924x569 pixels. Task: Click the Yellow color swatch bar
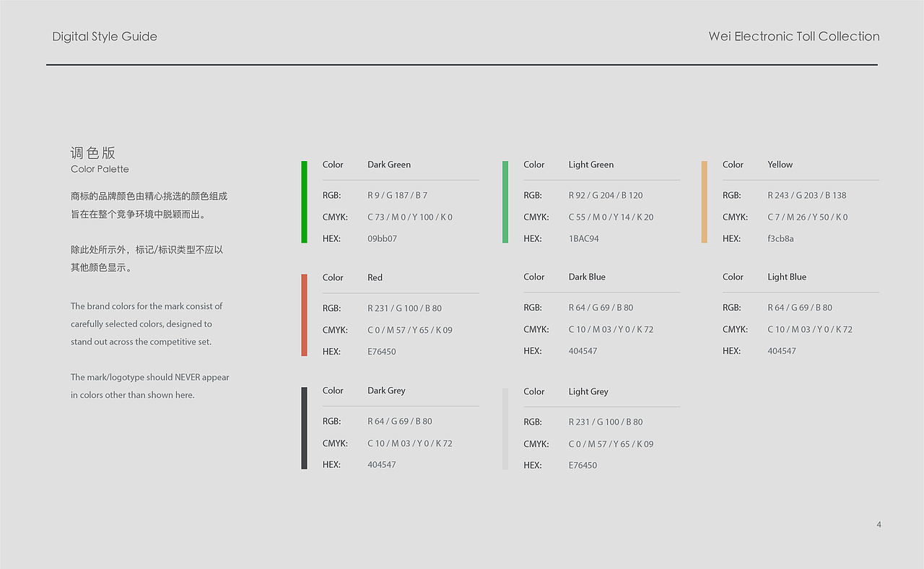point(705,202)
